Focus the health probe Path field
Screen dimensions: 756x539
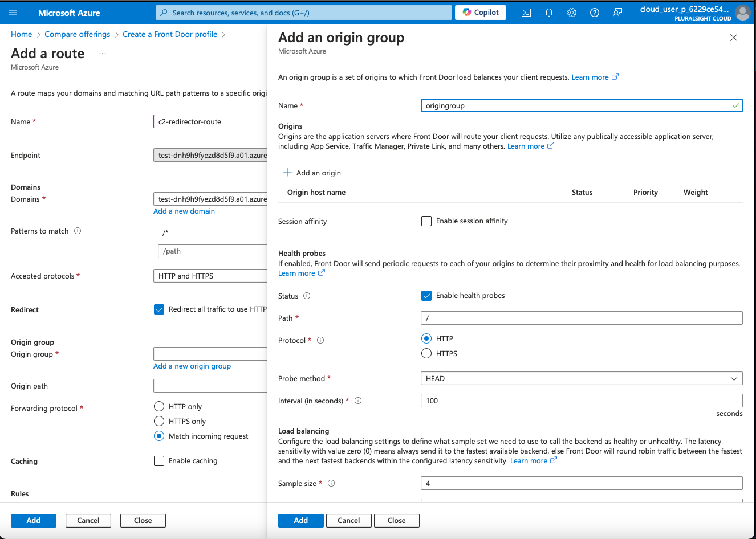582,318
